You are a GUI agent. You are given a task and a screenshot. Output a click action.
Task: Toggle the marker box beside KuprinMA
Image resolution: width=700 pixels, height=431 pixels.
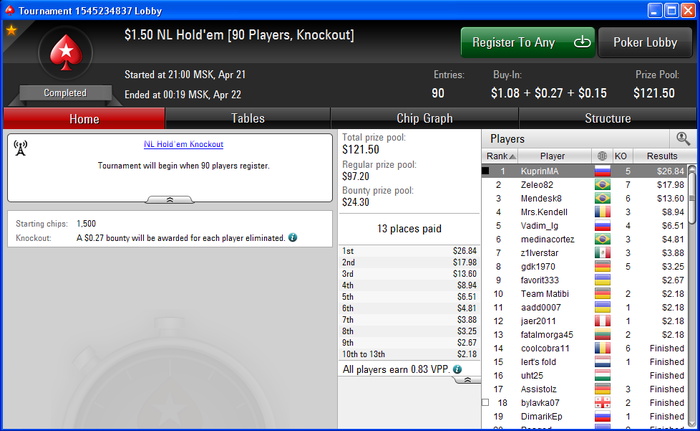click(486, 171)
